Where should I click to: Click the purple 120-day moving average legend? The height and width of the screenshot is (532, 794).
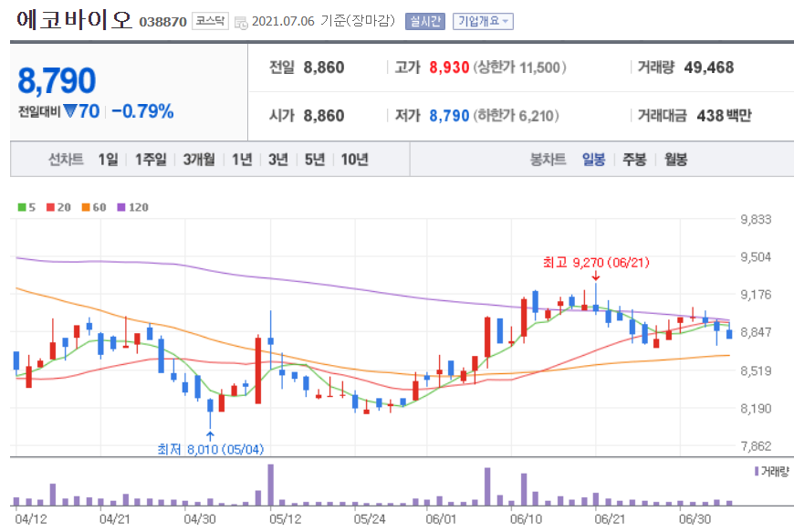tap(132, 207)
